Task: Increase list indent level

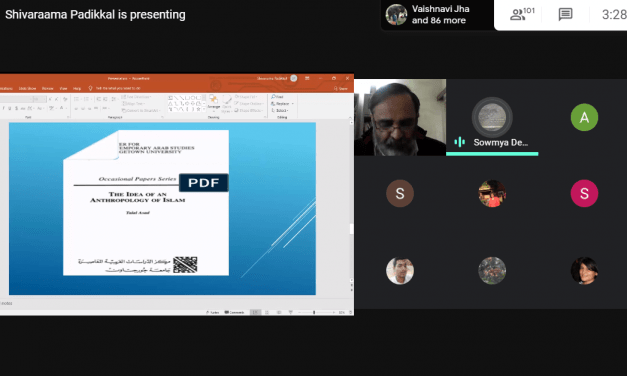Action: [x=105, y=99]
